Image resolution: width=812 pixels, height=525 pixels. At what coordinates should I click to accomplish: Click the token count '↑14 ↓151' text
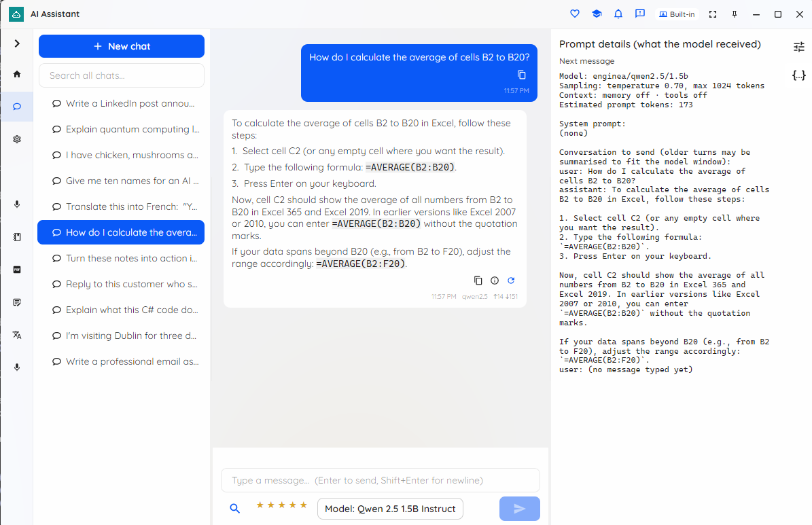(506, 297)
